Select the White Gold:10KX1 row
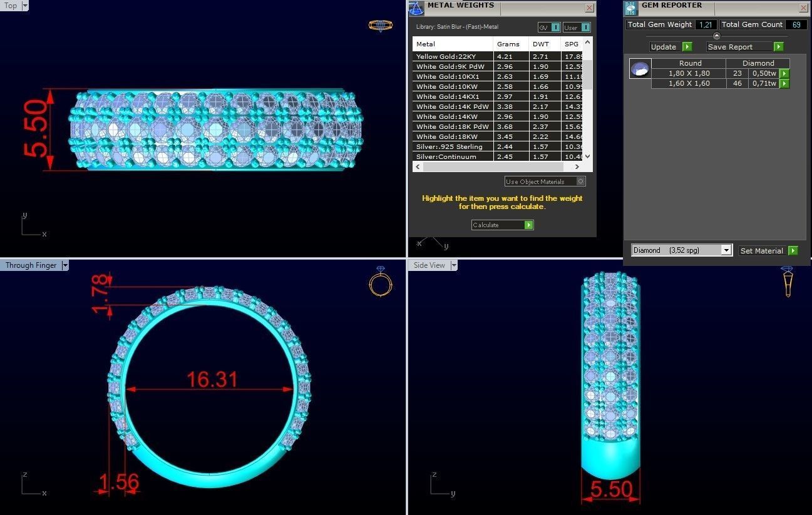Image resolution: width=812 pixels, height=515 pixels. [498, 76]
